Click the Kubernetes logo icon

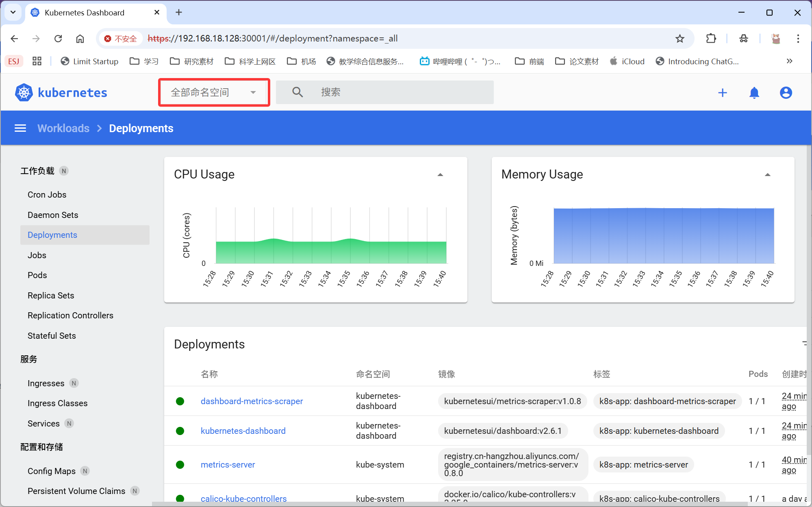24,93
